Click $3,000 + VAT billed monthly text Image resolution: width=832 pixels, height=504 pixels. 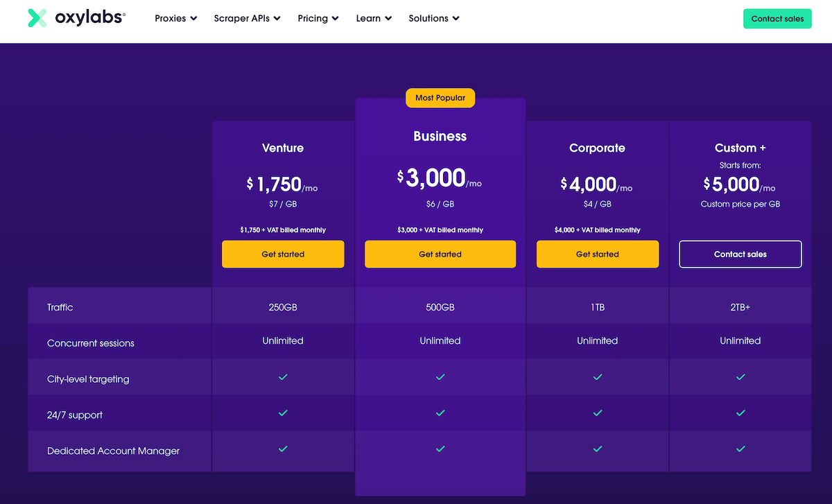coord(440,230)
